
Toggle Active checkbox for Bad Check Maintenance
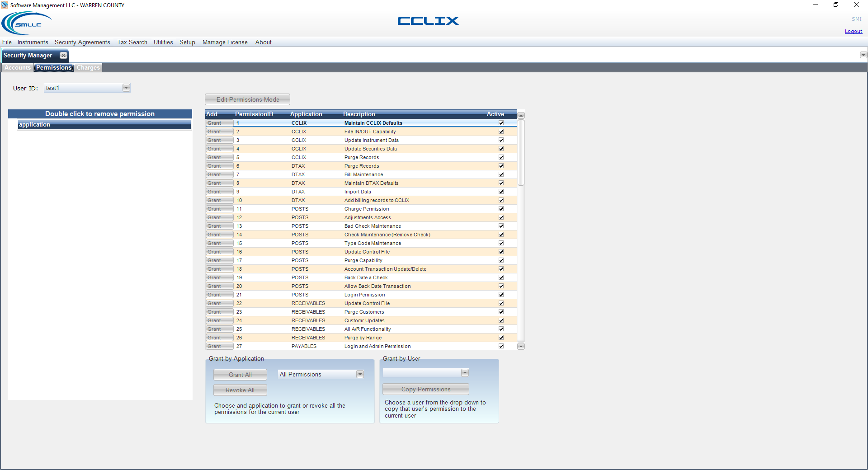coord(501,226)
